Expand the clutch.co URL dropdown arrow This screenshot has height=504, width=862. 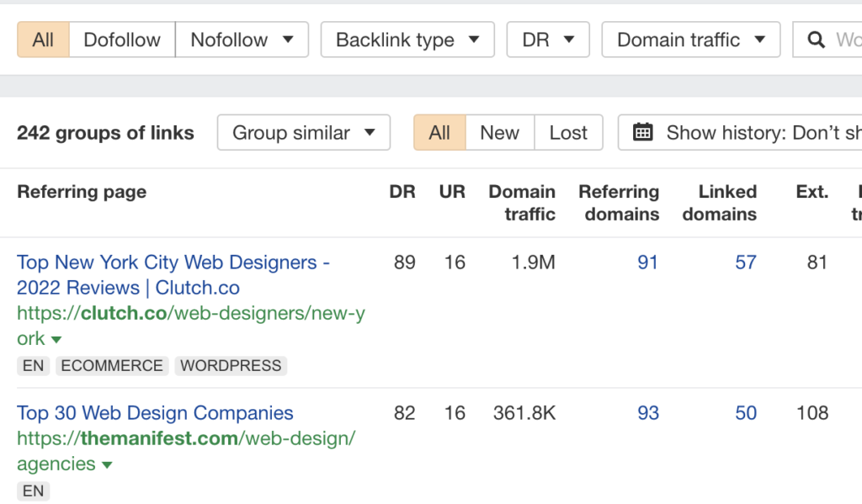pyautogui.click(x=56, y=340)
